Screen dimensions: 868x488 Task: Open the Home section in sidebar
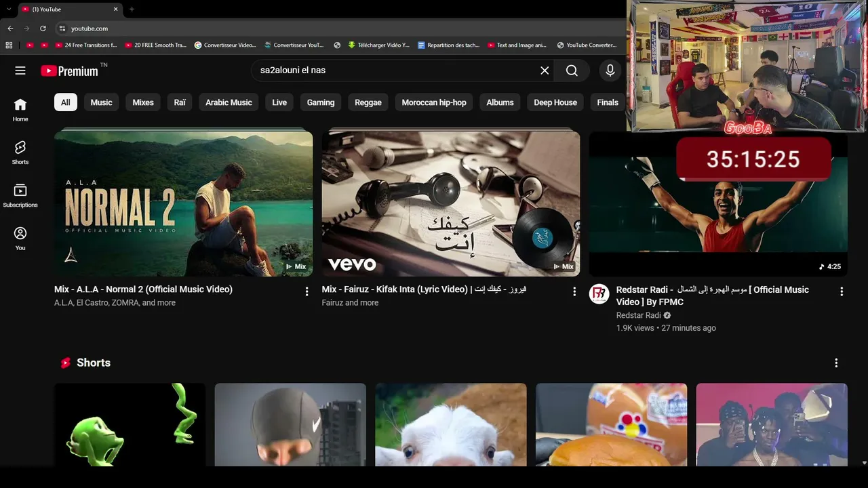click(x=20, y=110)
